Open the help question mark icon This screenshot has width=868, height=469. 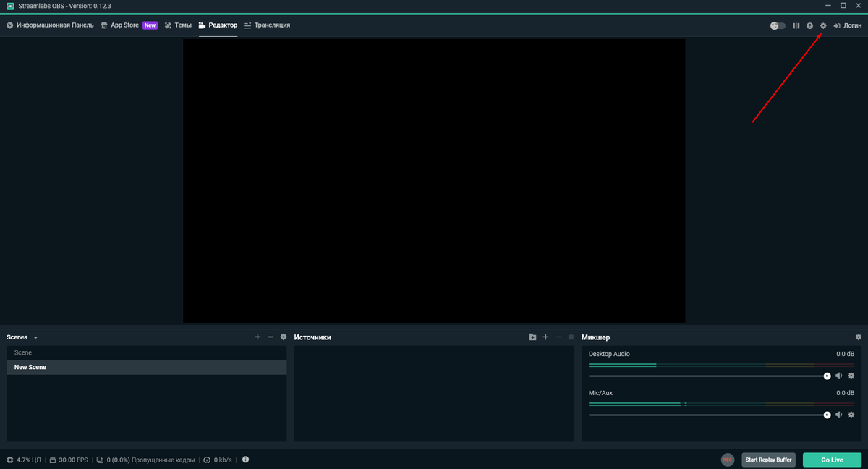809,25
